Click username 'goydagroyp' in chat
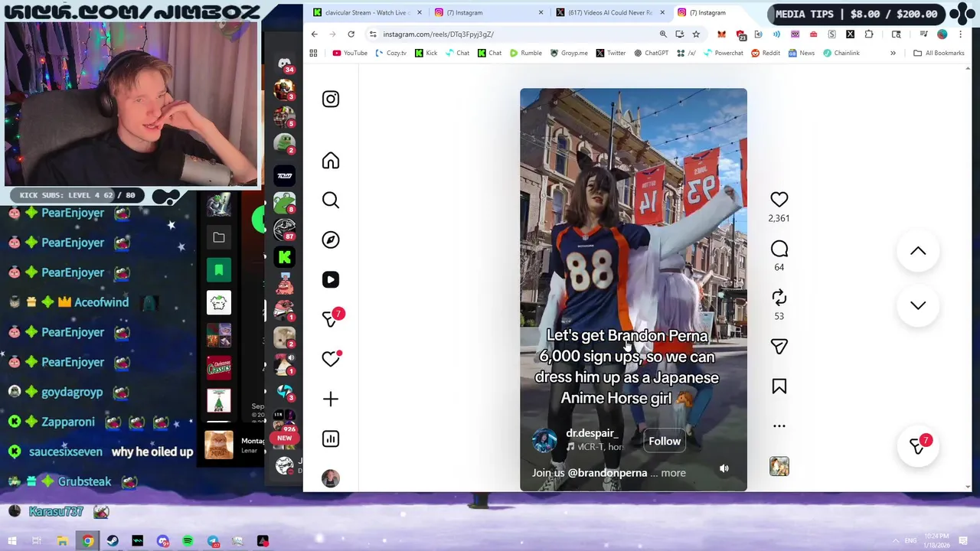This screenshot has width=980, height=551. point(72,392)
